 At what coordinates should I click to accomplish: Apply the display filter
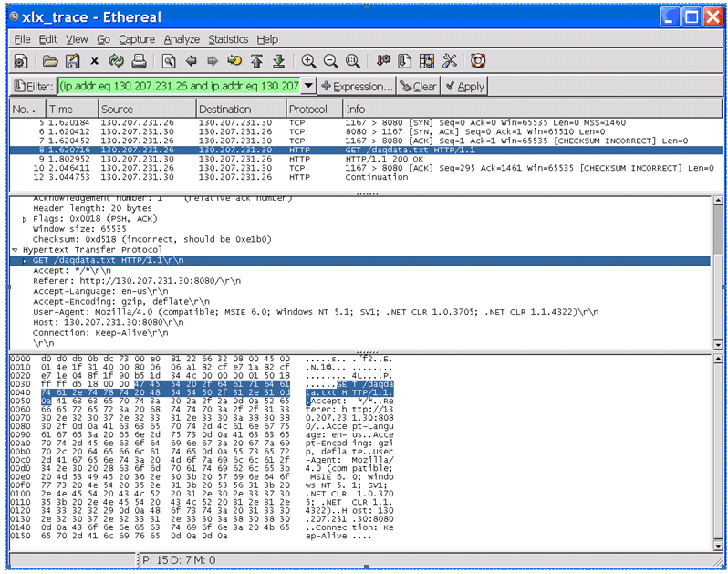(x=464, y=87)
